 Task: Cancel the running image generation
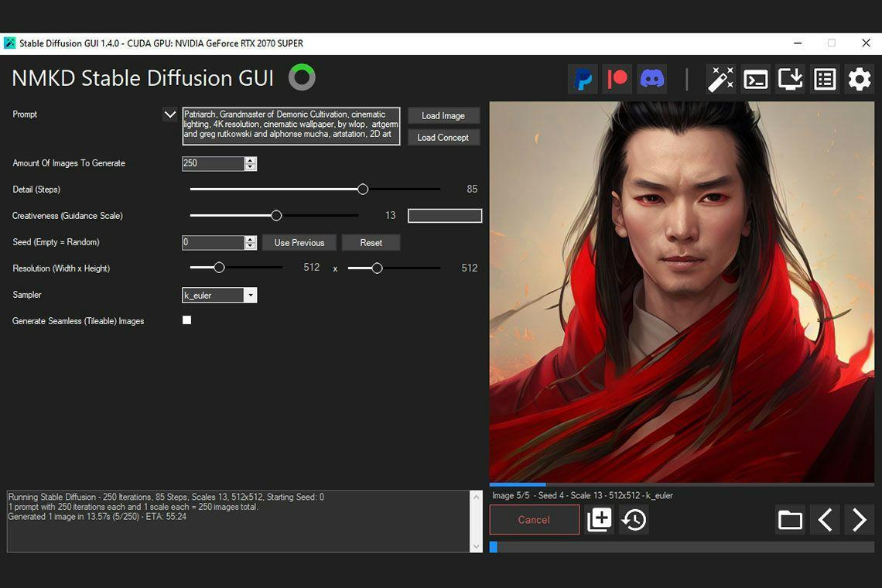[534, 519]
